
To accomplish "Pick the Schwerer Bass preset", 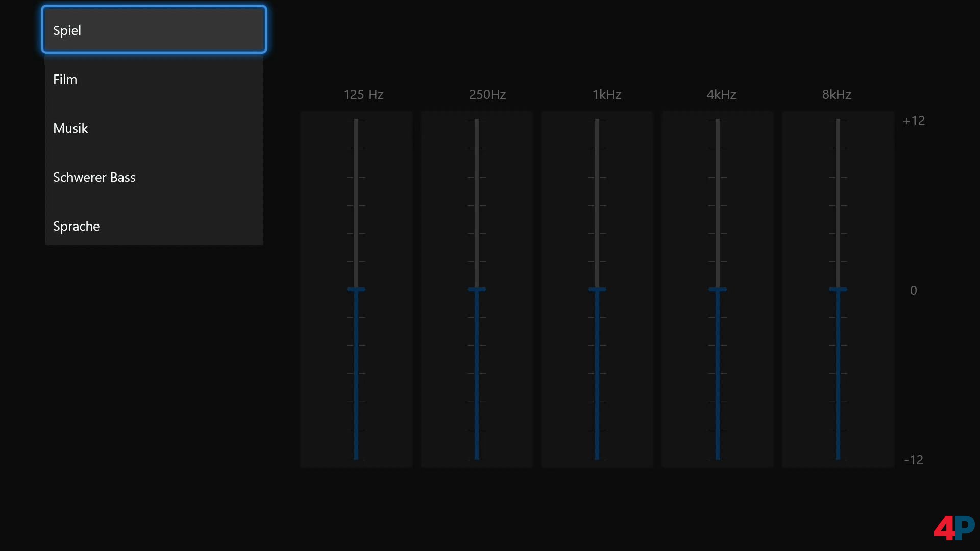I will [154, 177].
